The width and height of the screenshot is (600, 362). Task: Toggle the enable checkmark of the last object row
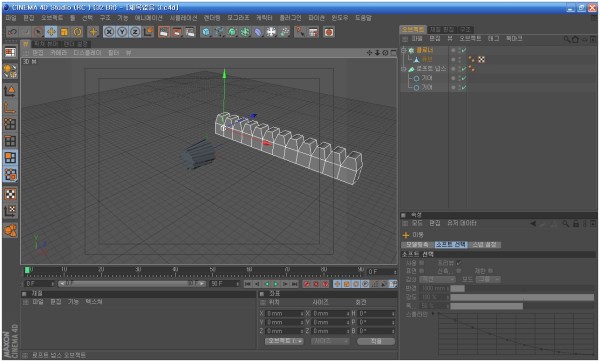[x=464, y=88]
